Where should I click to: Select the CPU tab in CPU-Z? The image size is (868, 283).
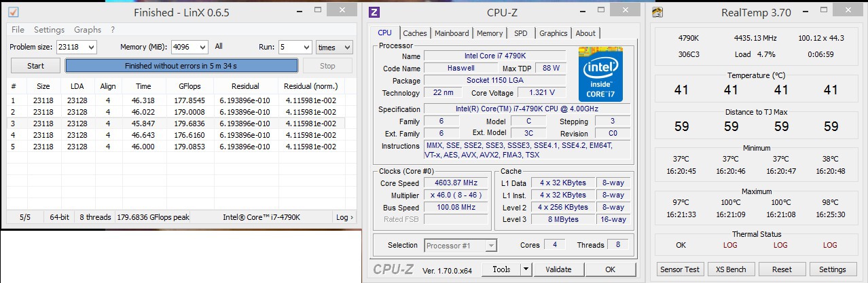pyautogui.click(x=384, y=33)
